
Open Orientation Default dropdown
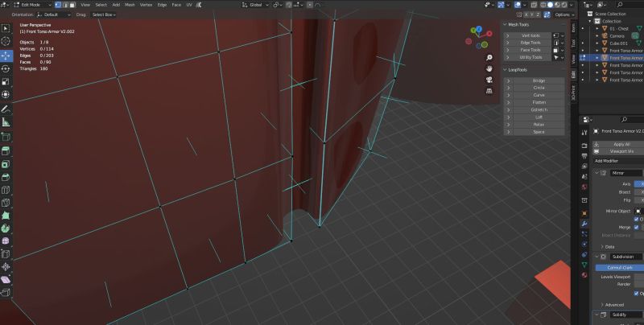tap(53, 14)
